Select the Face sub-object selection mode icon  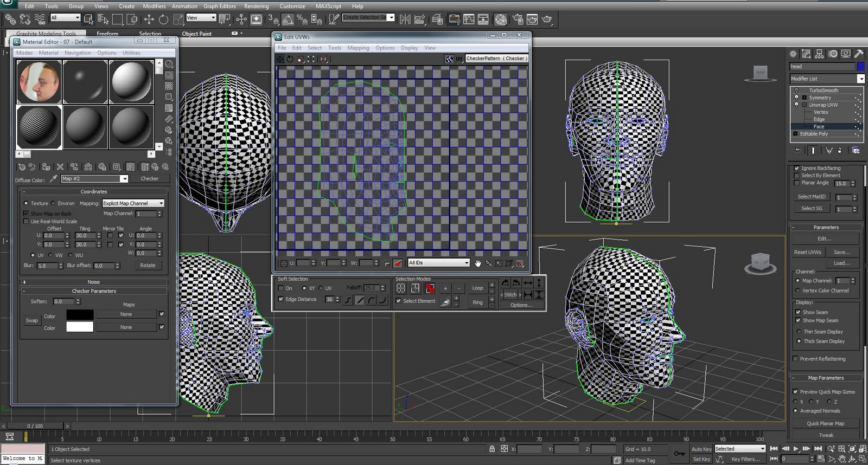click(x=430, y=288)
